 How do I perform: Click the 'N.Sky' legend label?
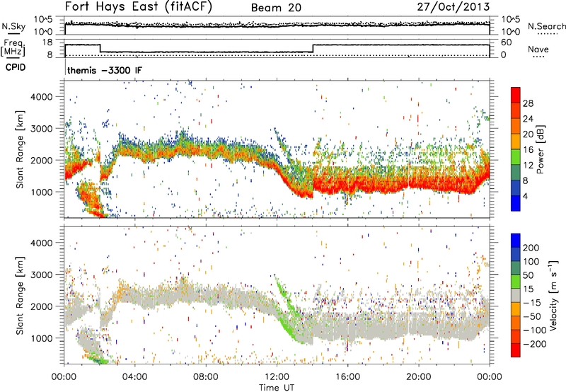click(13, 26)
